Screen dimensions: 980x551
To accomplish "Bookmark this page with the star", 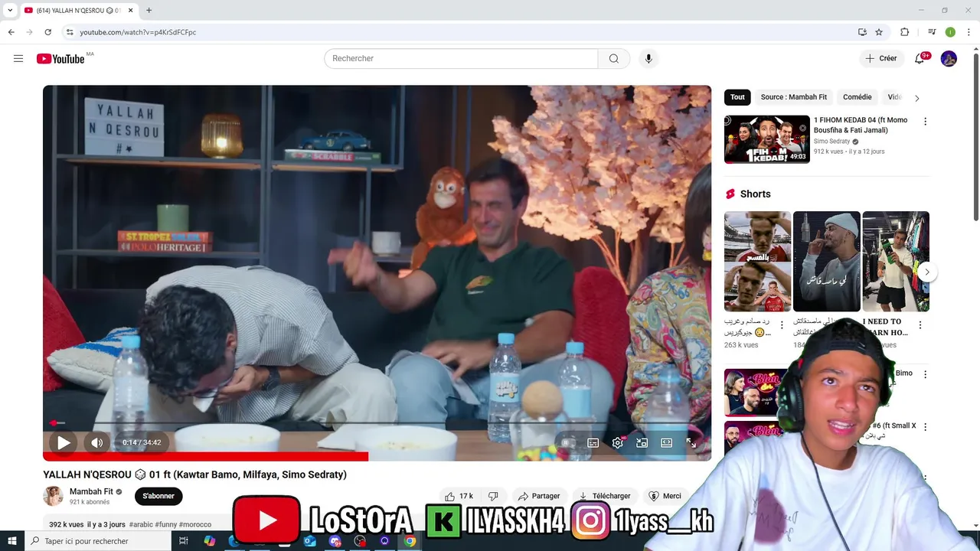I will 879,32.
